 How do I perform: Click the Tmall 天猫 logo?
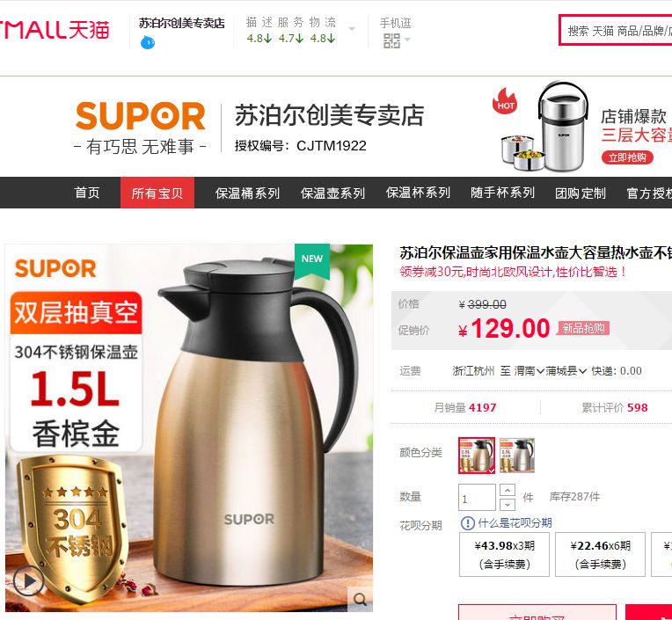click(x=55, y=30)
